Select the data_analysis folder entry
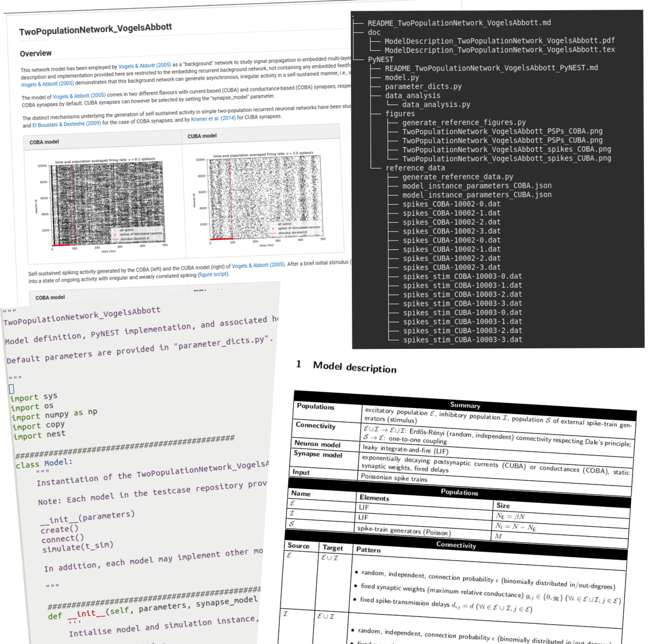The width and height of the screenshot is (651, 644). click(412, 95)
